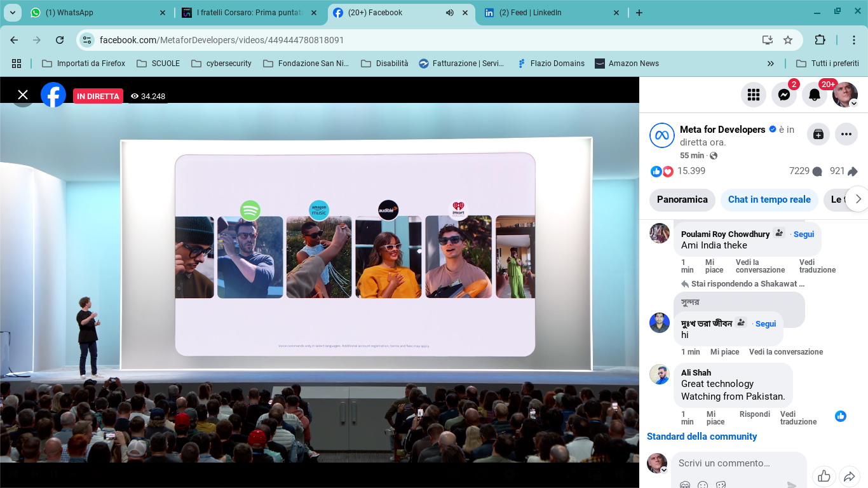
Task: Like the 'hi' comment via Mi piace
Action: 725,352
